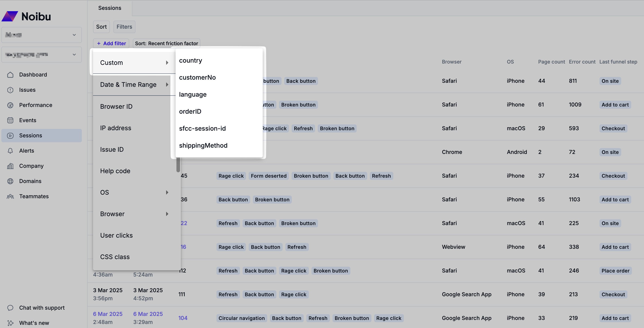The width and height of the screenshot is (644, 328).
Task: Click the Performance gauge icon
Action: pos(10,105)
